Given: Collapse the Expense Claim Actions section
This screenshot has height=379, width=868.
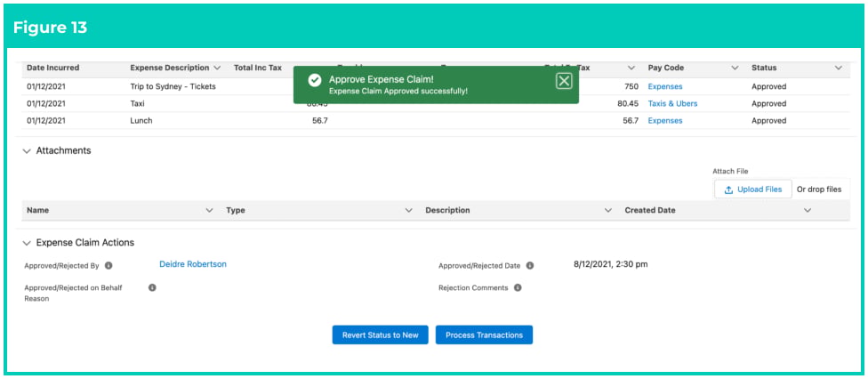Looking at the screenshot, I should click(27, 243).
